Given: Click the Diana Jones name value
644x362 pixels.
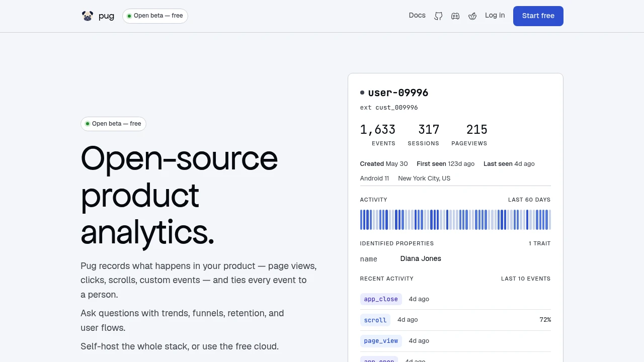Looking at the screenshot, I should tap(421, 258).
